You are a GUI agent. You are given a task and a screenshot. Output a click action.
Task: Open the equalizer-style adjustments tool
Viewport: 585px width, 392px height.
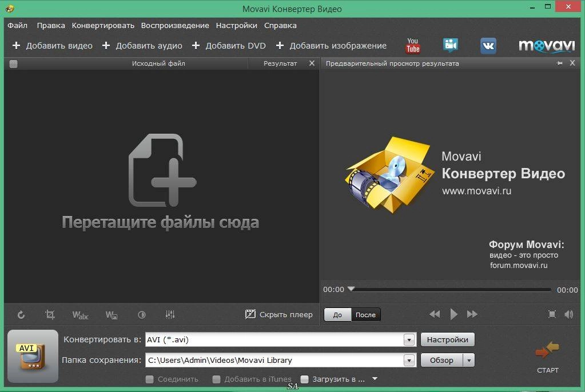pyautogui.click(x=170, y=314)
